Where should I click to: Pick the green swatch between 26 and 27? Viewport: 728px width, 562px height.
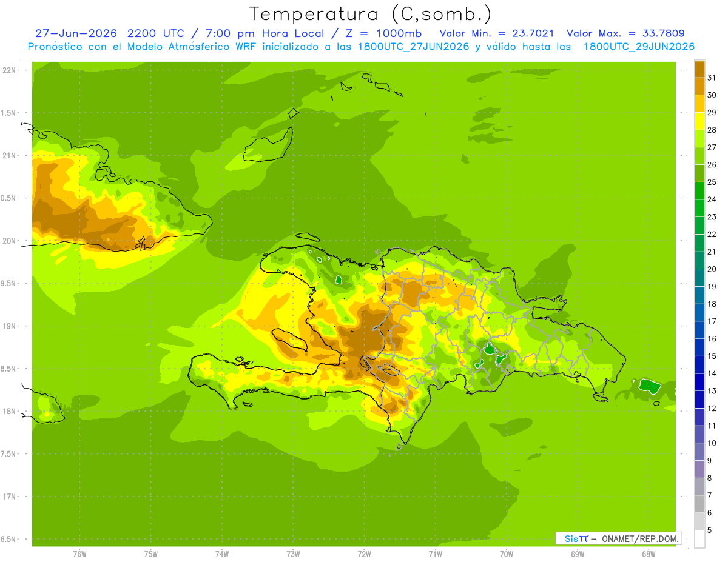(699, 156)
